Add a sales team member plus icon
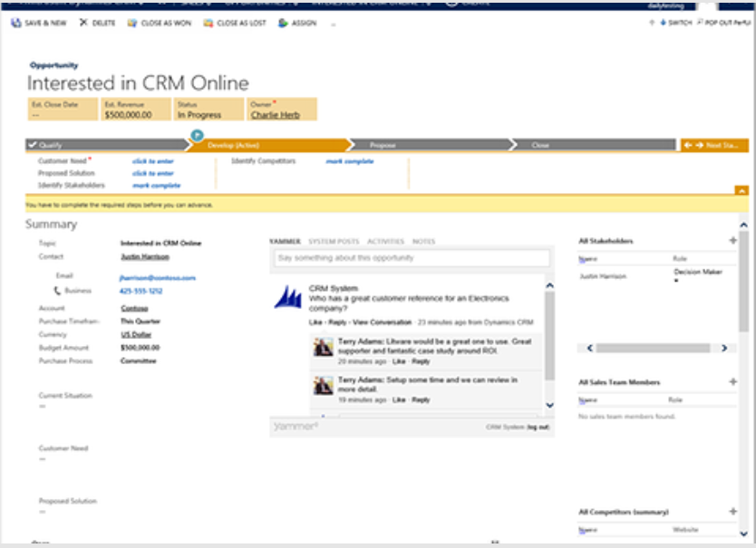Image resolution: width=756 pixels, height=548 pixels. [x=732, y=381]
